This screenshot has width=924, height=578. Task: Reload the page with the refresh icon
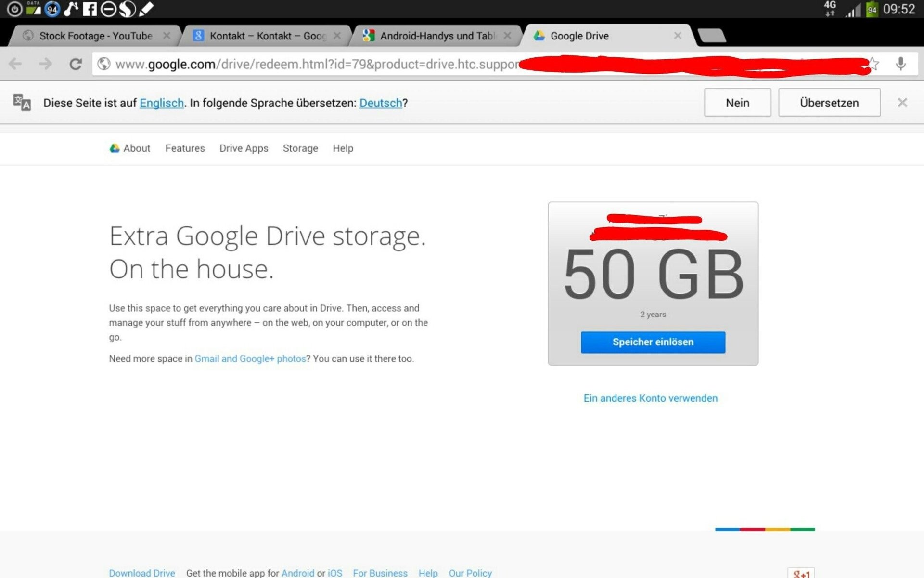(76, 64)
